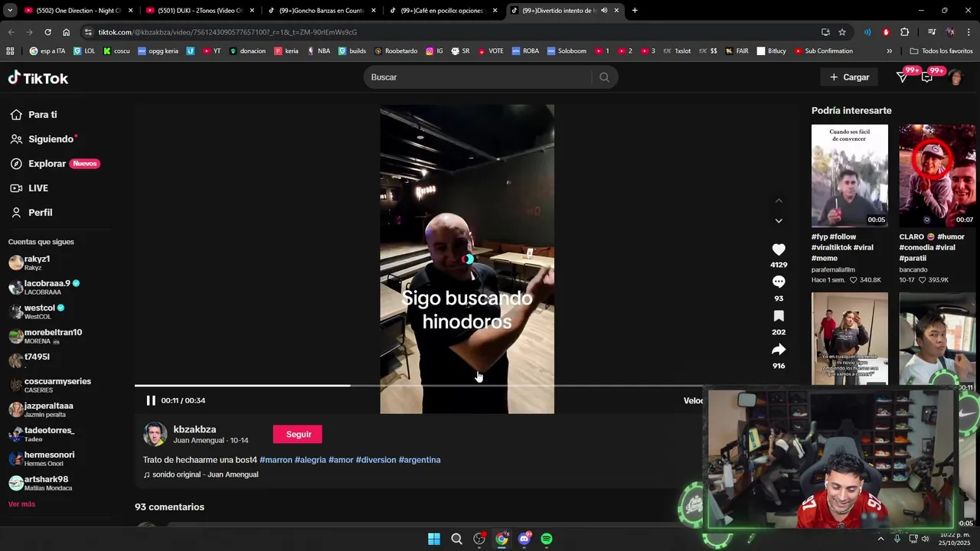Open hashtag #argentina
Image resolution: width=980 pixels, height=551 pixels.
click(420, 460)
